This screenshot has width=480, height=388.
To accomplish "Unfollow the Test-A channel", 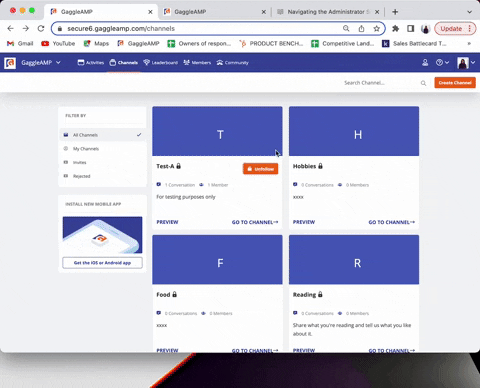I will coord(260,169).
